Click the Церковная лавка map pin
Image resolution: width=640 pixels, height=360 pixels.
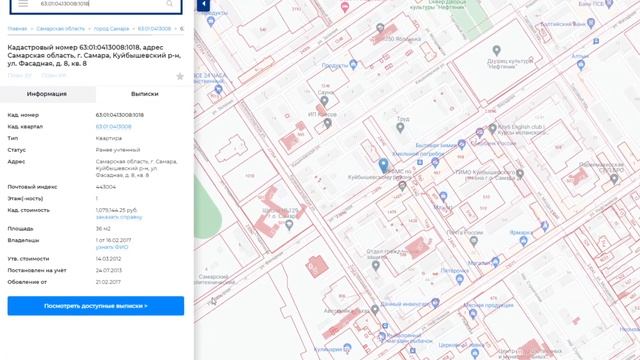[x=475, y=353]
